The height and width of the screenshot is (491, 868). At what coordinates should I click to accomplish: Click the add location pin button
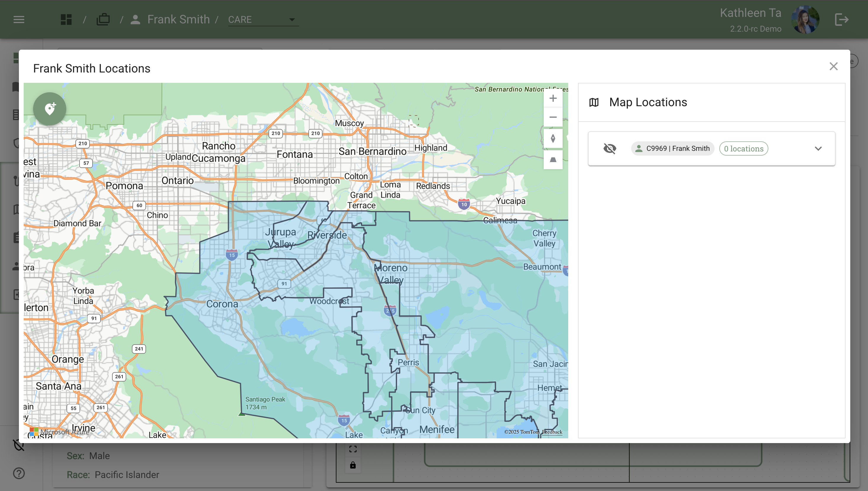coord(50,109)
